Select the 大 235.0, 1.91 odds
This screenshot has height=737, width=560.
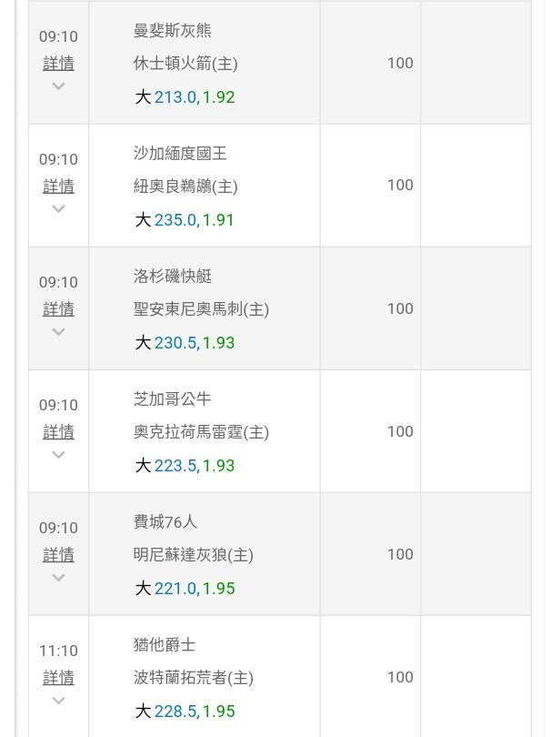(x=185, y=220)
